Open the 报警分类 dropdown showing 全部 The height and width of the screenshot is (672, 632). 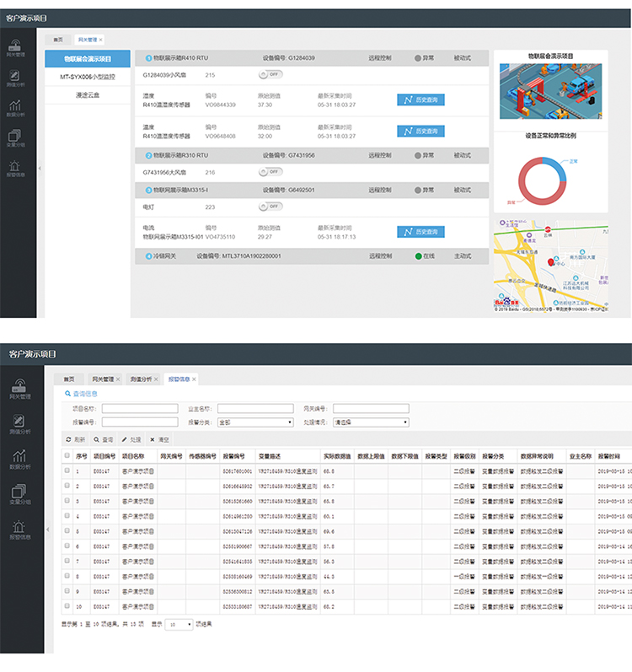tap(255, 422)
